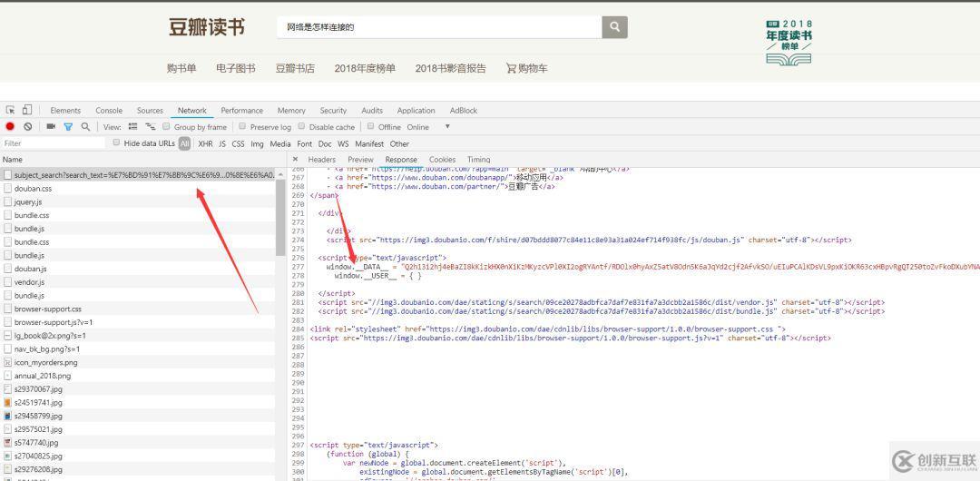
Task: Open the shopping cart link 购物车
Action: click(x=527, y=68)
